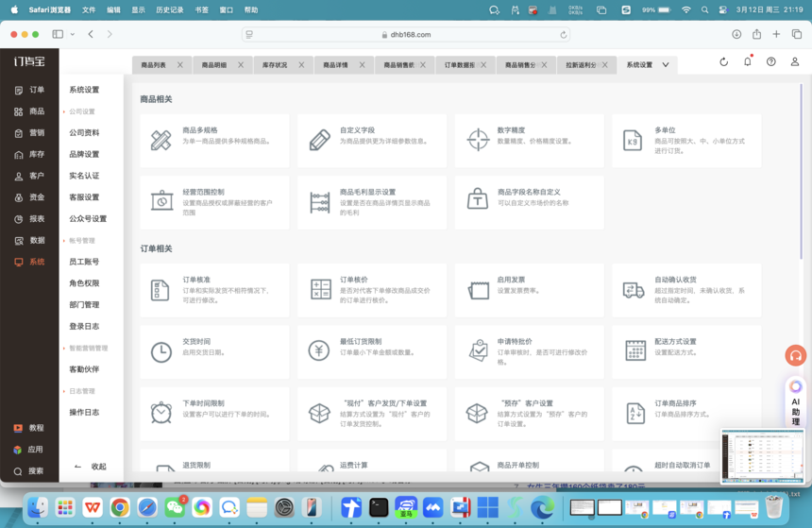Open 品牌设置 in settings menu
This screenshot has width=812, height=528.
[84, 154]
